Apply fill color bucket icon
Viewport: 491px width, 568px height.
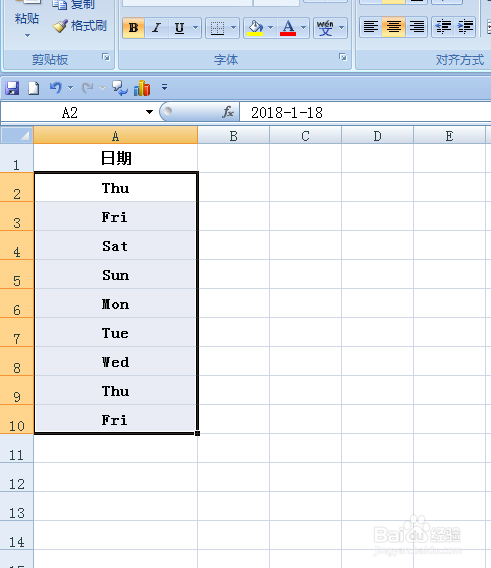pyautogui.click(x=255, y=28)
